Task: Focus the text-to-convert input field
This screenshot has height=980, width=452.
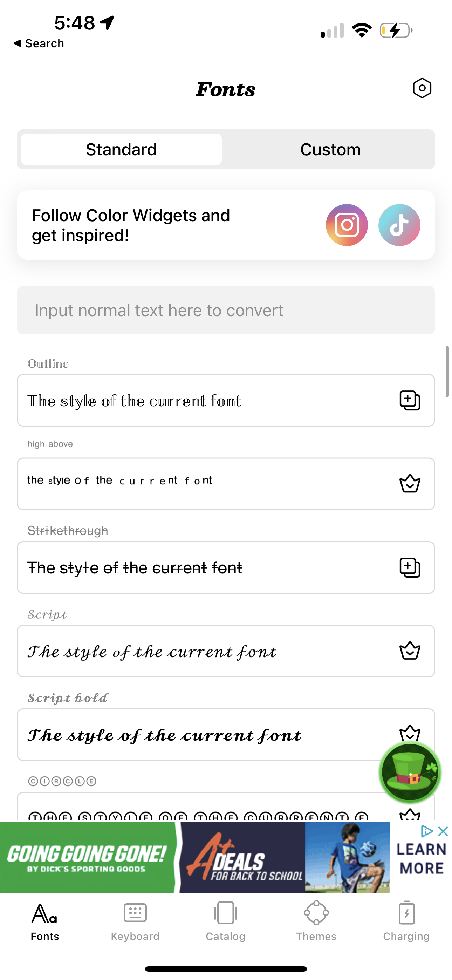Action: pos(226,311)
